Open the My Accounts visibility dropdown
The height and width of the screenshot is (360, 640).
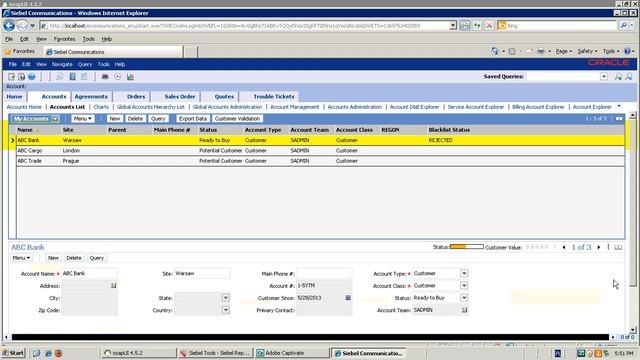coord(55,119)
